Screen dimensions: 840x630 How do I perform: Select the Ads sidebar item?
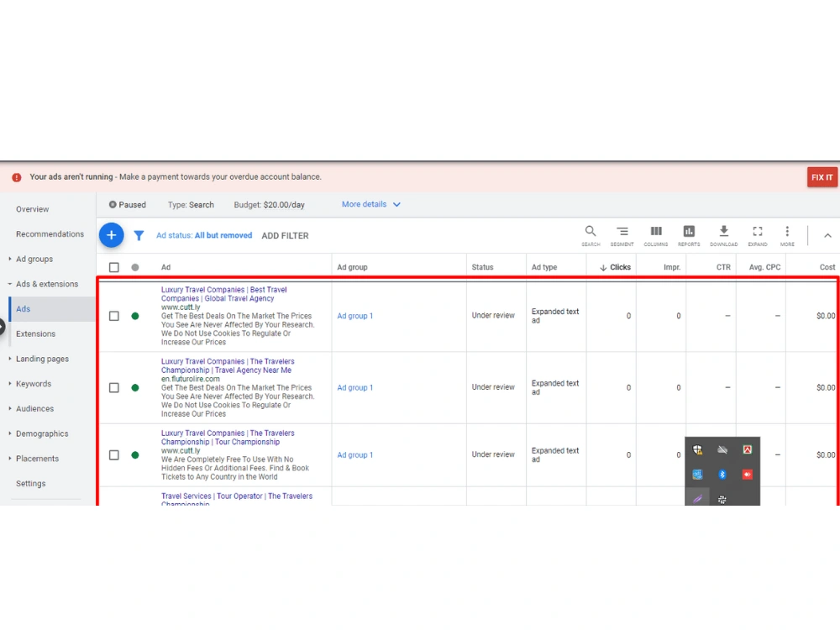(52, 309)
